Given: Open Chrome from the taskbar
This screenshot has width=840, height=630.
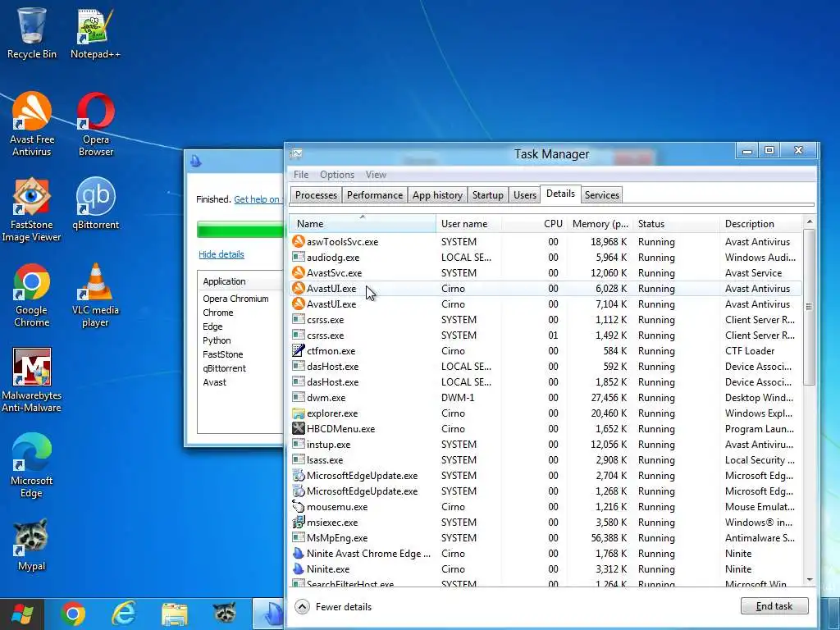Looking at the screenshot, I should click(73, 614).
